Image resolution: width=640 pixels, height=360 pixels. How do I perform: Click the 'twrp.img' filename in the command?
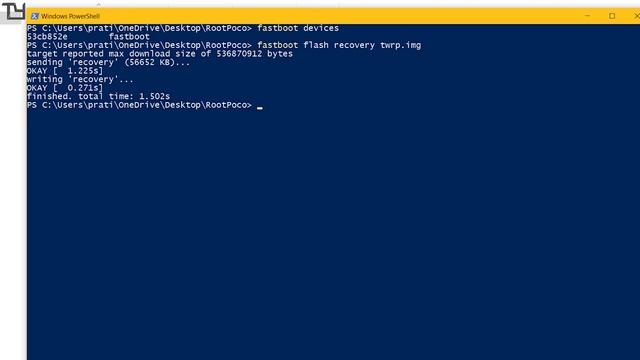[x=400, y=45]
